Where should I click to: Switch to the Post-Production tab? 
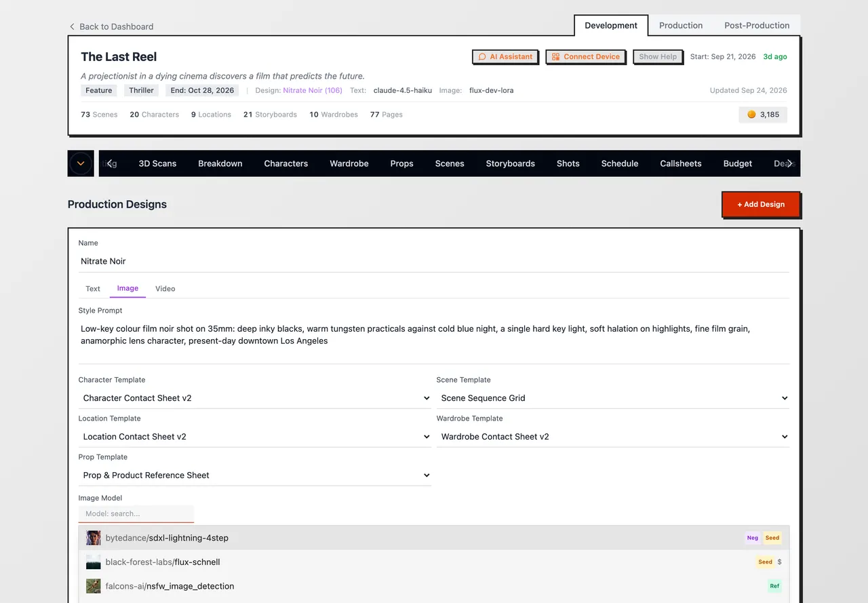click(x=757, y=25)
